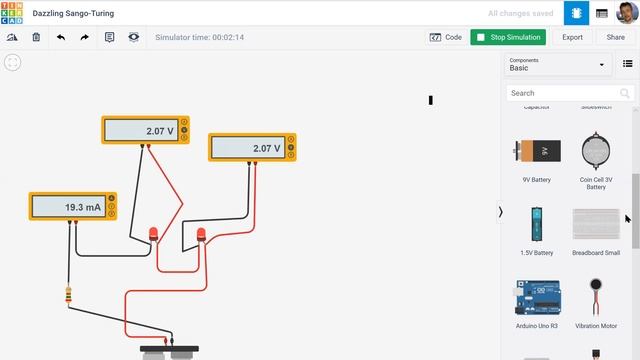Undo the last action
The height and width of the screenshot is (360, 640).
click(x=61, y=37)
